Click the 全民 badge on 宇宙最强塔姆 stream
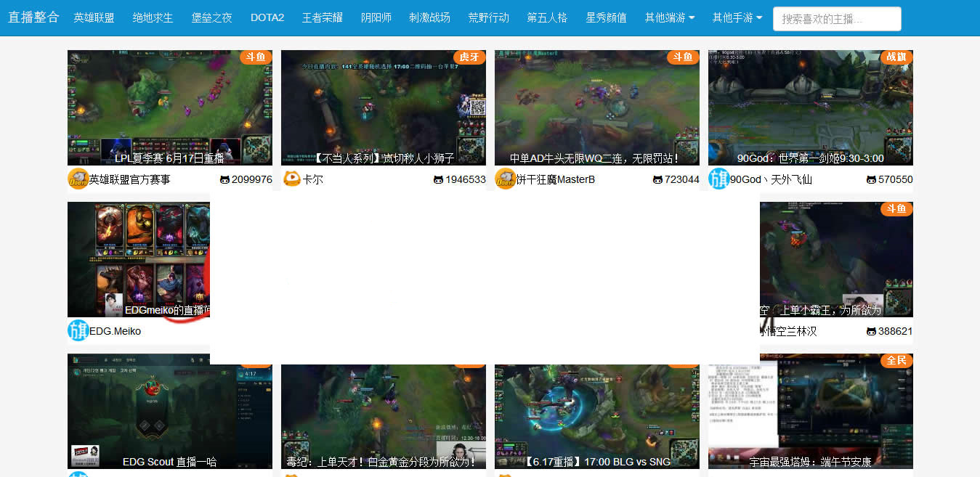The image size is (980, 477). tap(896, 361)
